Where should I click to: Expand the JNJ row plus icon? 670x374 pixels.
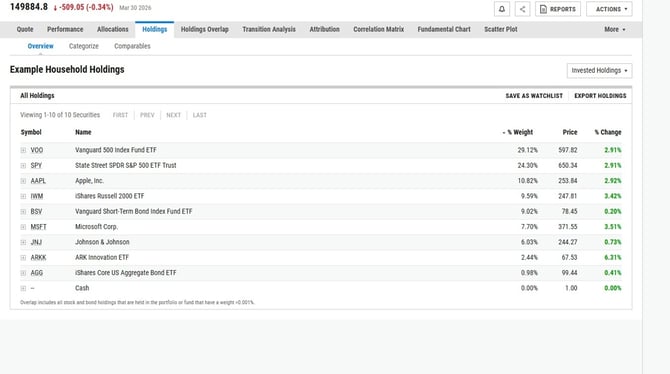coord(23,242)
